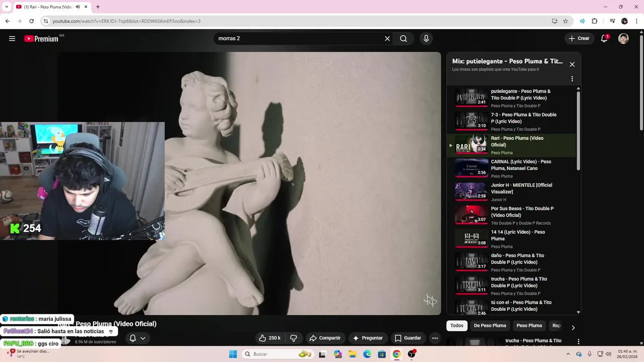Reload the page
The height and width of the screenshot is (362, 644).
(31, 21)
